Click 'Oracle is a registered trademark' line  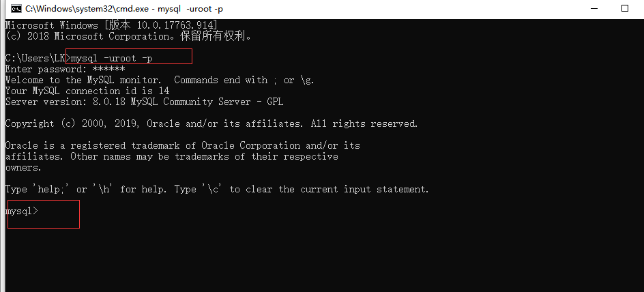coord(183,145)
